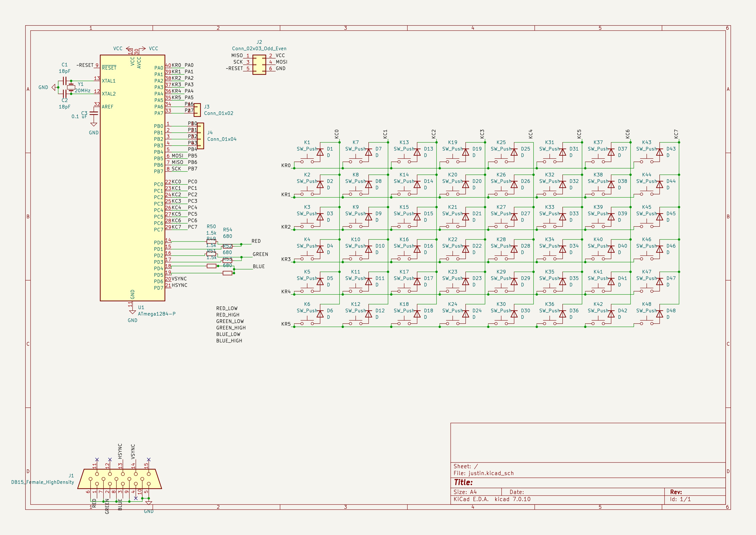
Task: Select the C3 capacitor symbol
Action: pos(94,113)
